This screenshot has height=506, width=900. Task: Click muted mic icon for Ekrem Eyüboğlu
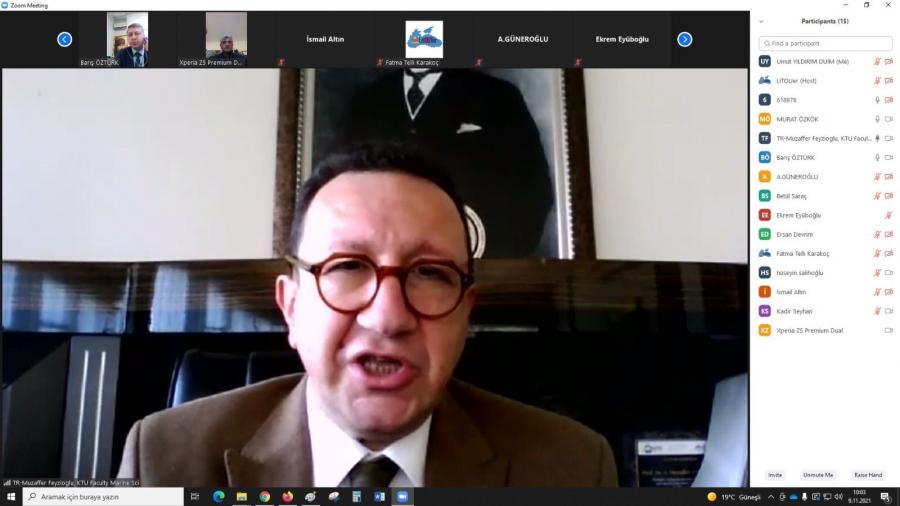tap(889, 215)
